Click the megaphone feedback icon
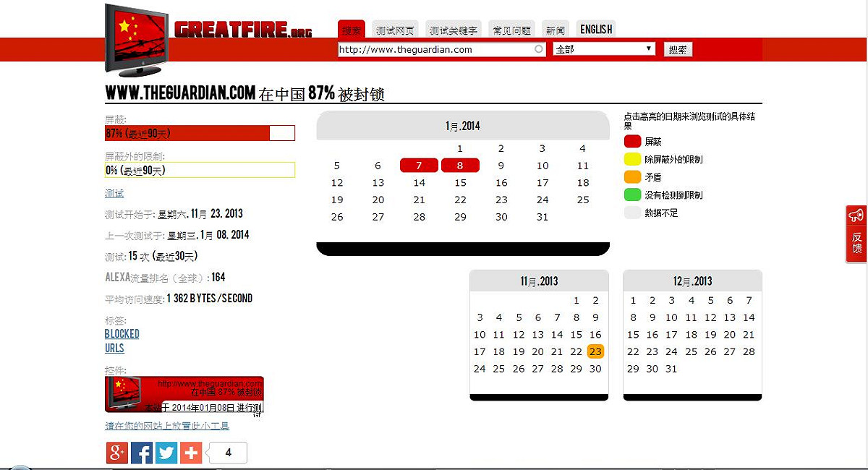This screenshot has width=868, height=470. click(x=856, y=215)
